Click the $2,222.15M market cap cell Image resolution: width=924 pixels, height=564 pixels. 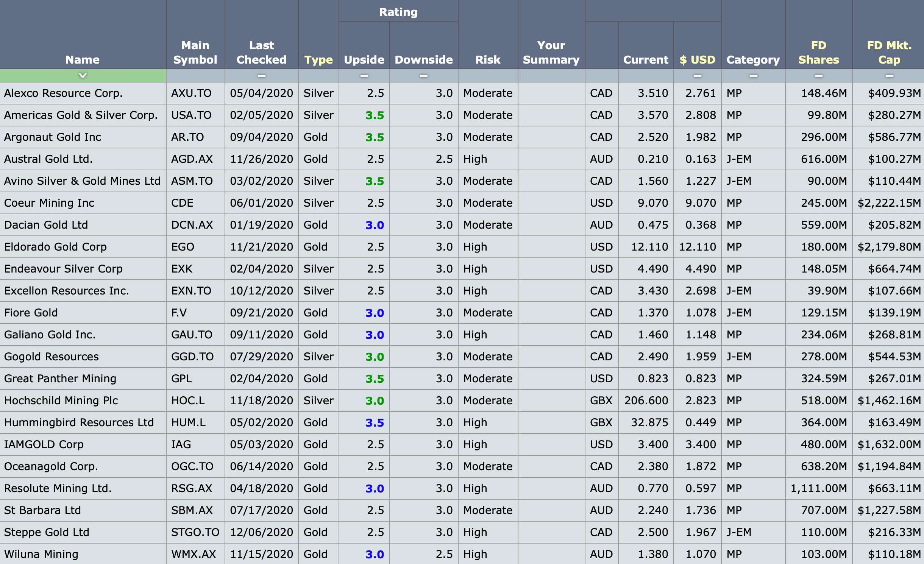[x=889, y=203]
